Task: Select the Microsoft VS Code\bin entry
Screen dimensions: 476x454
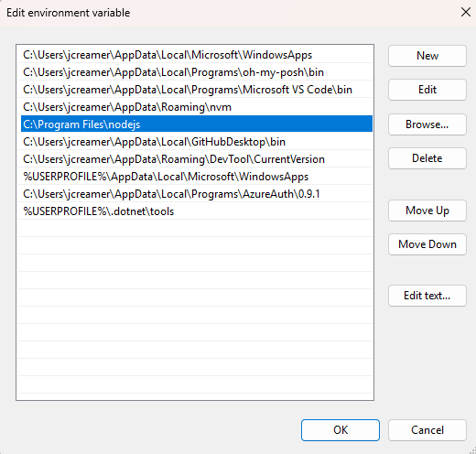Action: pos(195,90)
